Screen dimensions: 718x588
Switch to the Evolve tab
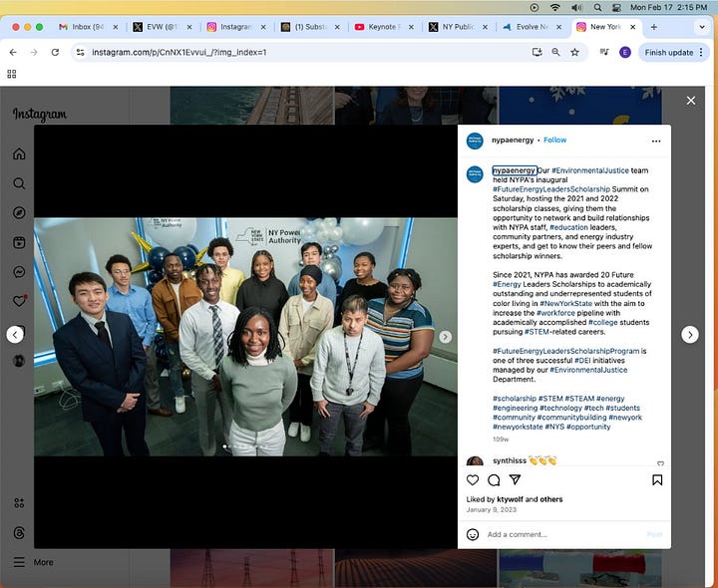pyautogui.click(x=532, y=27)
